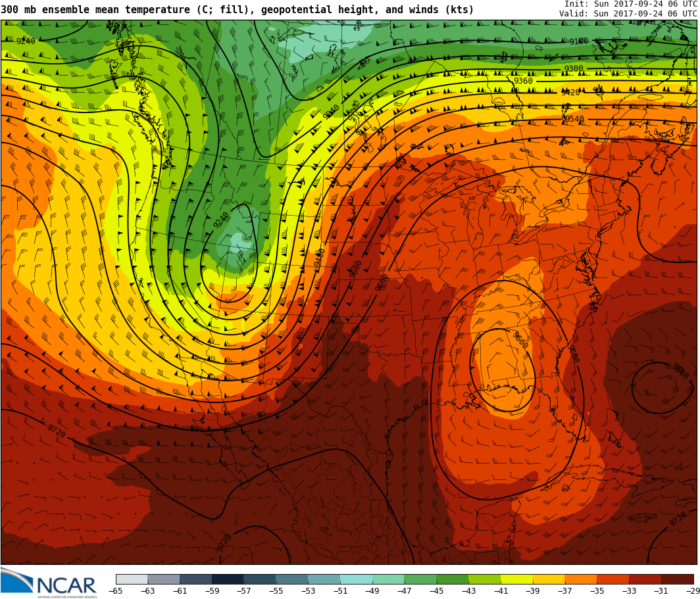Click the -65 colorbar tick label
Viewport: 700px width, 599px height.
116,591
